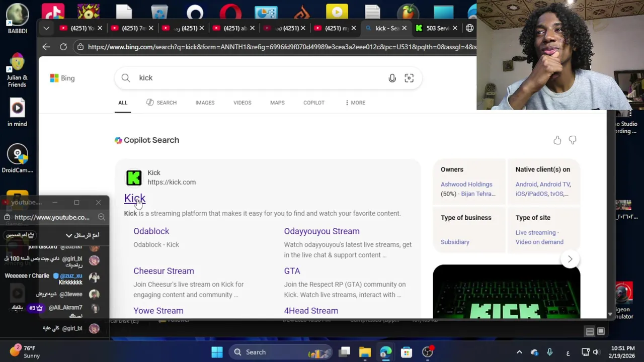Viewport: 644px width, 362px height.
Task: Reload the Bing page
Action: tap(63, 47)
